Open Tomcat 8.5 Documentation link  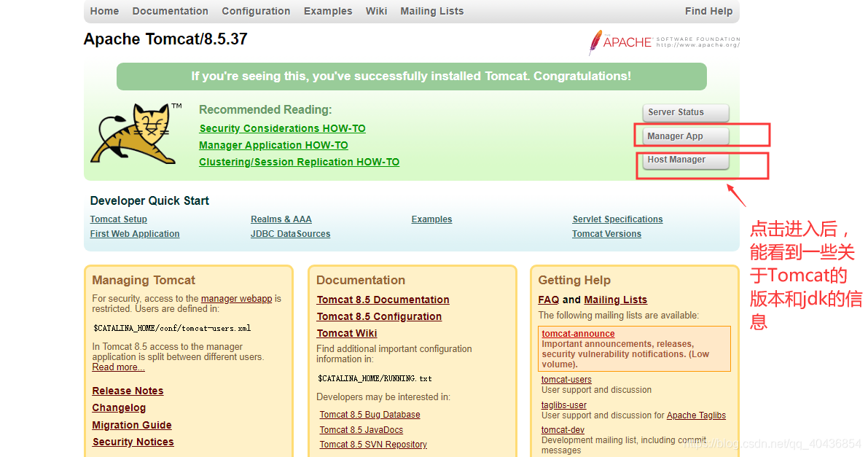[x=383, y=300]
